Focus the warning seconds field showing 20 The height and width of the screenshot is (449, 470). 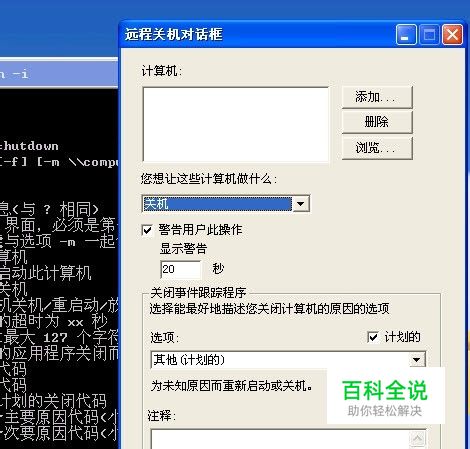click(181, 269)
